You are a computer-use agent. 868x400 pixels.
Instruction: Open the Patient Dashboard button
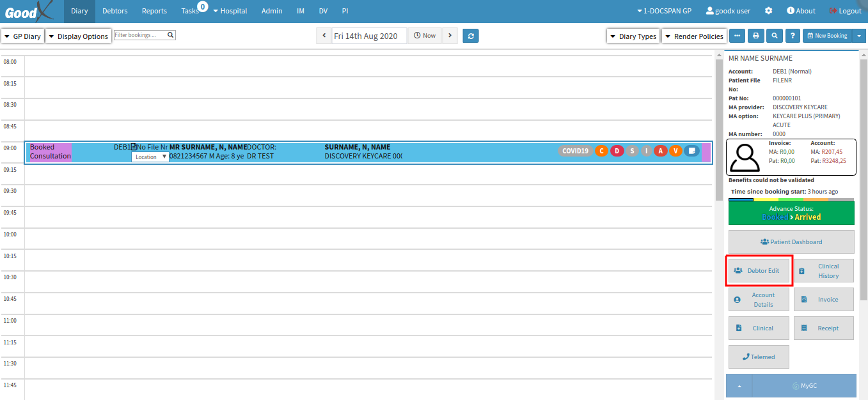click(791, 242)
